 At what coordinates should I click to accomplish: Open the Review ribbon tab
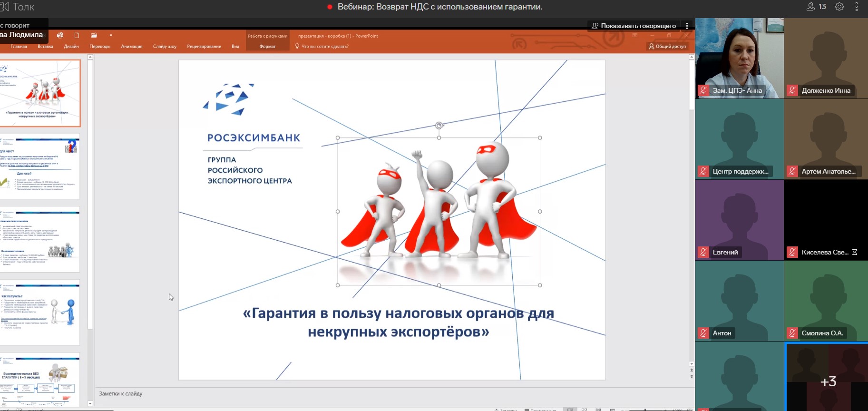pyautogui.click(x=204, y=47)
